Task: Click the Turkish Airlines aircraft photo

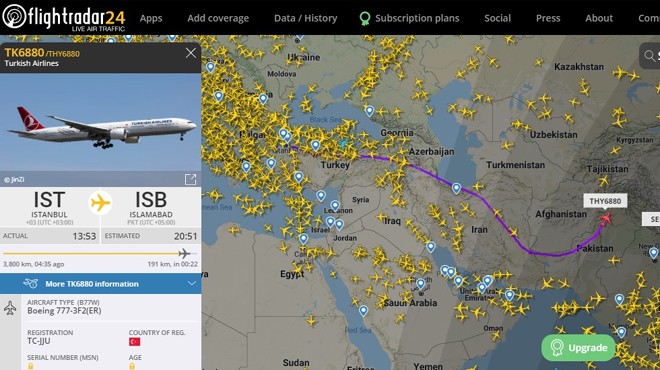Action: (x=101, y=122)
